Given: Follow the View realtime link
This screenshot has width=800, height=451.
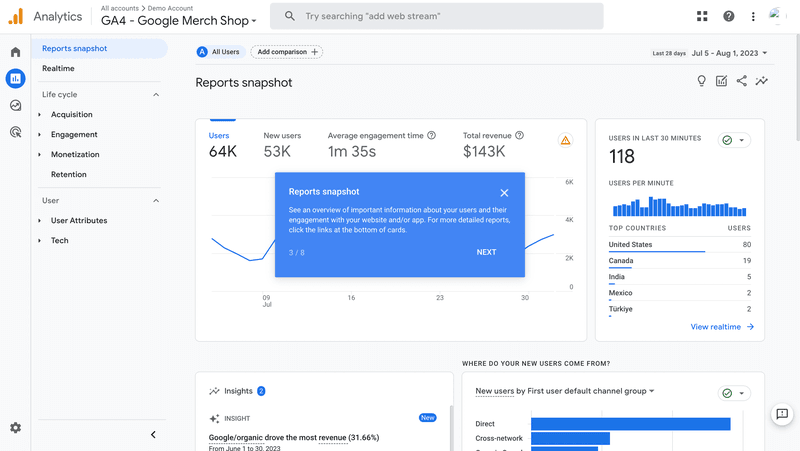Looking at the screenshot, I should pyautogui.click(x=722, y=327).
